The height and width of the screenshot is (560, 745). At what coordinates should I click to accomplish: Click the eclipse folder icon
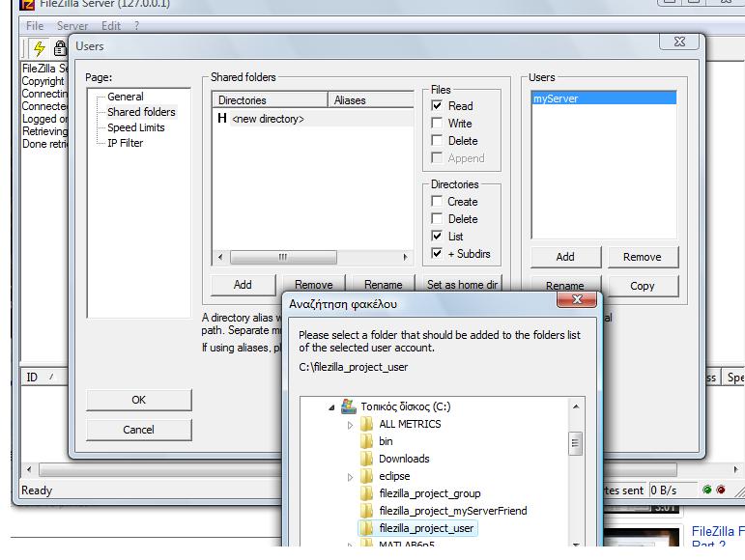pos(366,476)
